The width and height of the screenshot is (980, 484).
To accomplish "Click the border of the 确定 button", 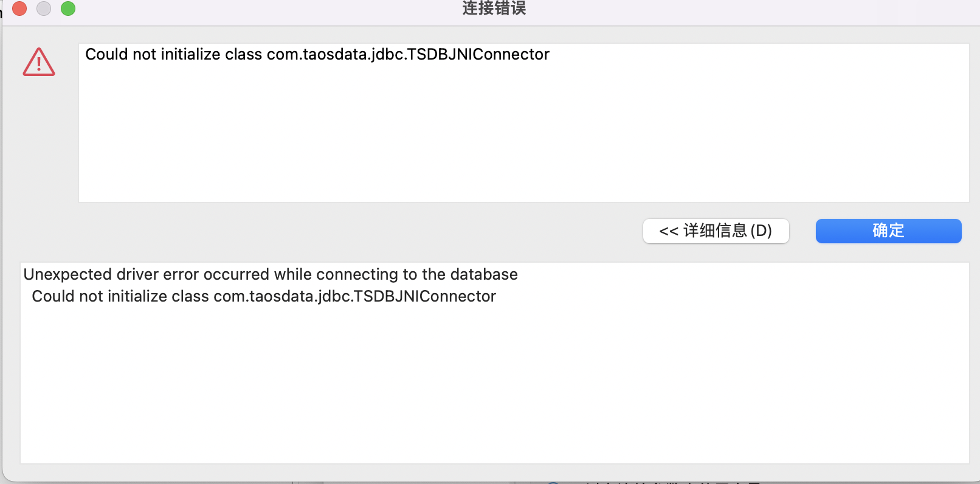I will [x=888, y=220].
